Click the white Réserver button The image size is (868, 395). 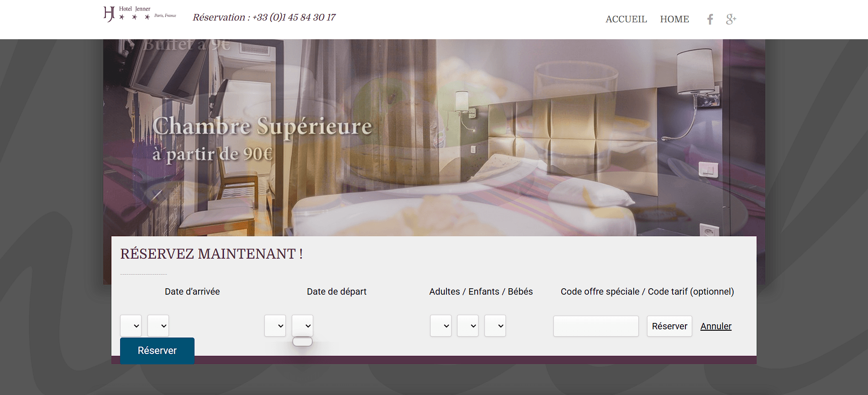tap(669, 326)
